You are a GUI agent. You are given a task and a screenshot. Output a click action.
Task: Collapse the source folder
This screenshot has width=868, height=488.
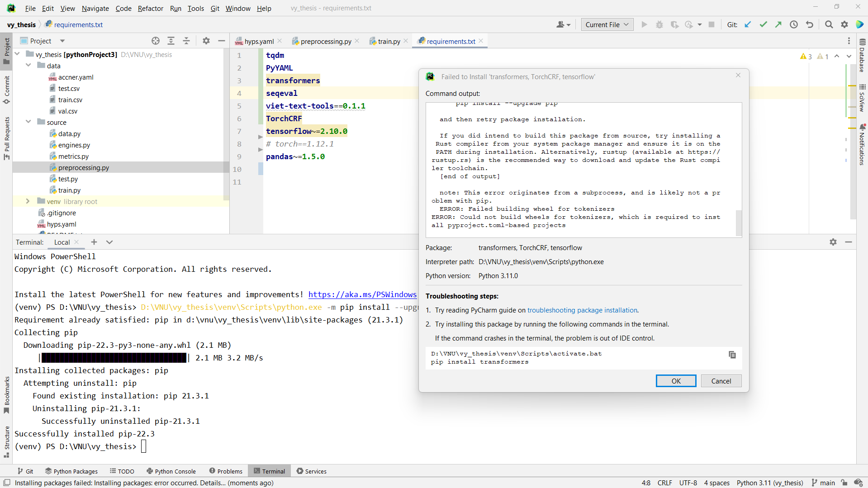pos(28,122)
